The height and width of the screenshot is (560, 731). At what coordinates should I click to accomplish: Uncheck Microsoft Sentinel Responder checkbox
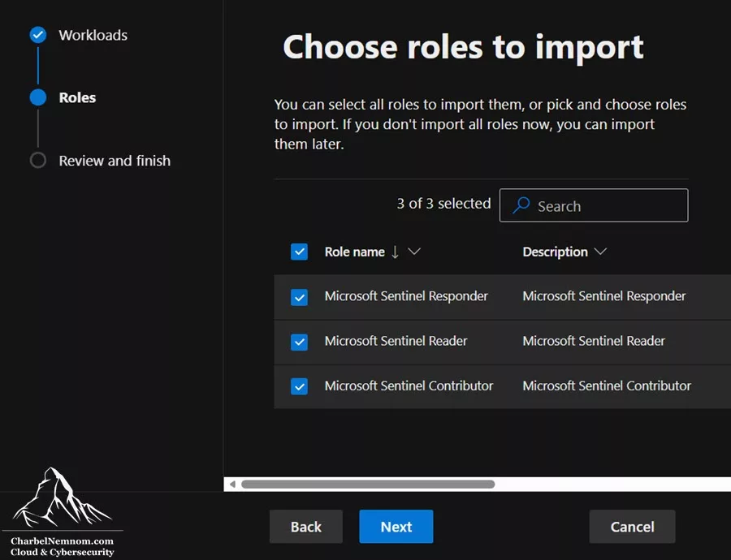(299, 297)
